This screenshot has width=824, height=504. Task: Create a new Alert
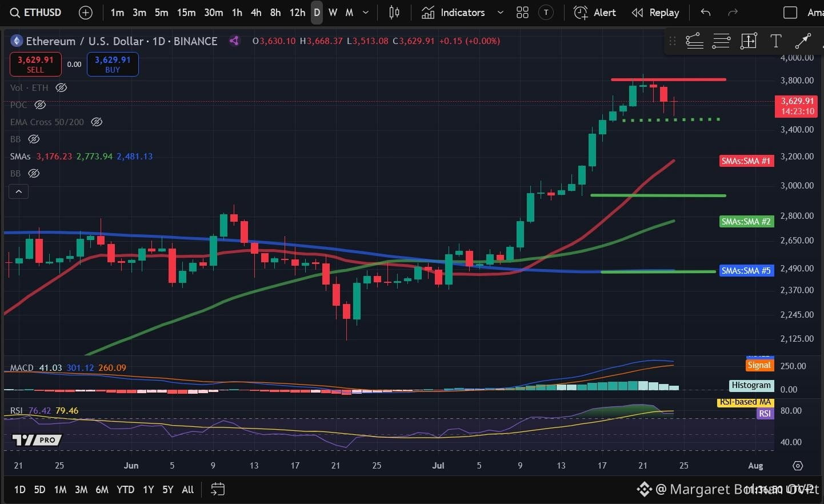tap(595, 13)
